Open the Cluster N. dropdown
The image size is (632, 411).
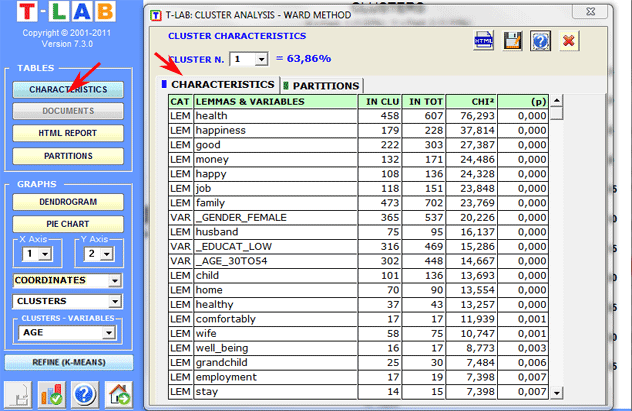coord(262,59)
